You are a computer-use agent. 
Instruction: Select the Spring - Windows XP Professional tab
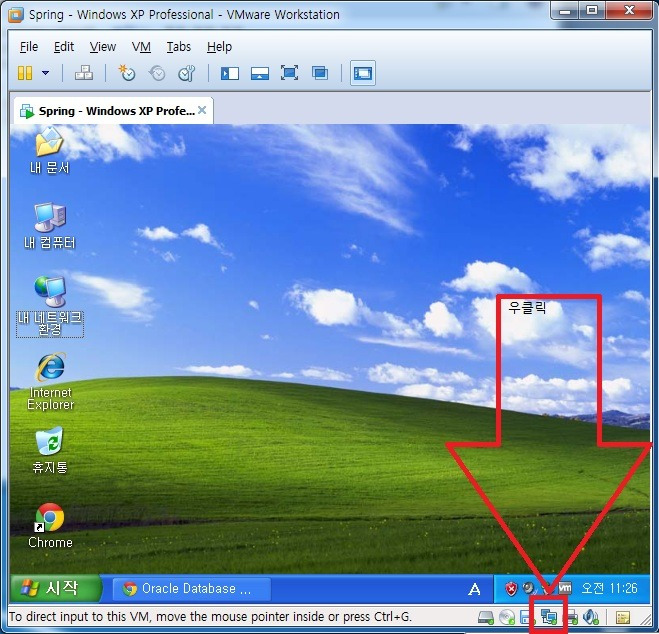pyautogui.click(x=113, y=111)
